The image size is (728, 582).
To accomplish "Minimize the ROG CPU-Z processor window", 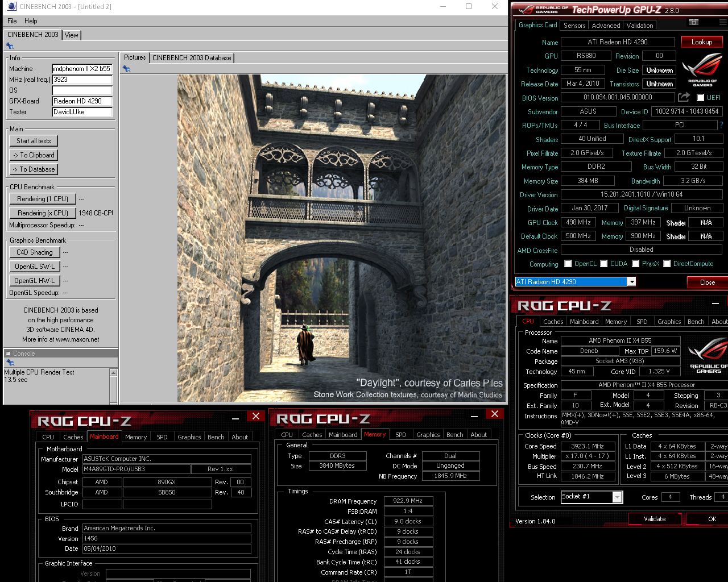I will 715,304.
